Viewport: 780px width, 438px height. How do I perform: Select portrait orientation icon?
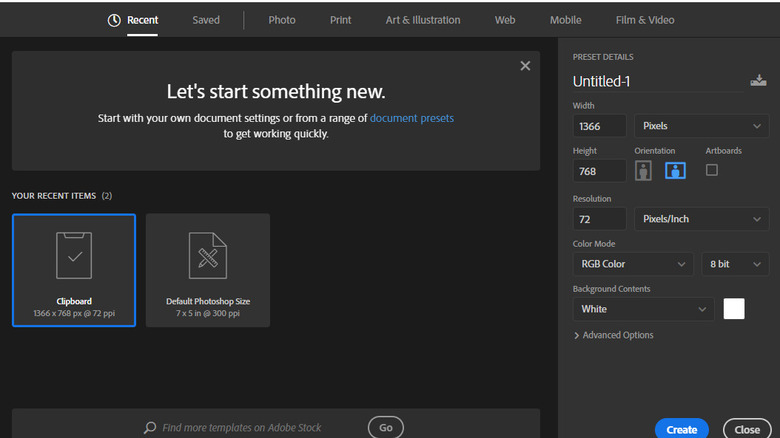pos(643,171)
